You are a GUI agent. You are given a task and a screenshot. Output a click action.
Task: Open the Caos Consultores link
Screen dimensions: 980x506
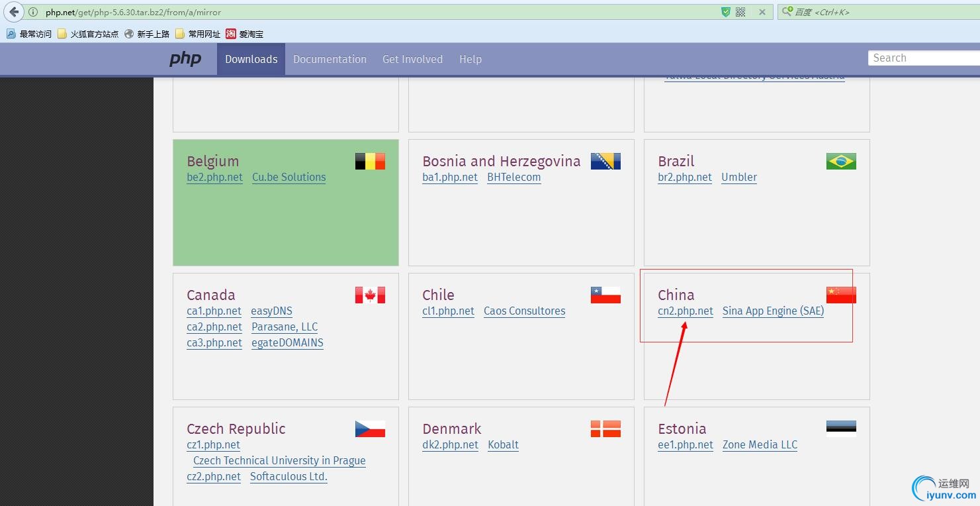tap(524, 311)
